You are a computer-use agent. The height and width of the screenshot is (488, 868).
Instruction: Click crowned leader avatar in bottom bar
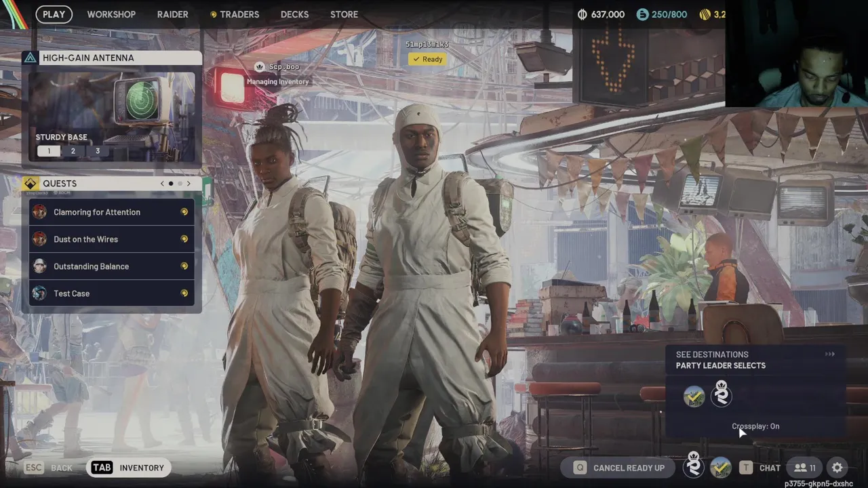click(693, 466)
